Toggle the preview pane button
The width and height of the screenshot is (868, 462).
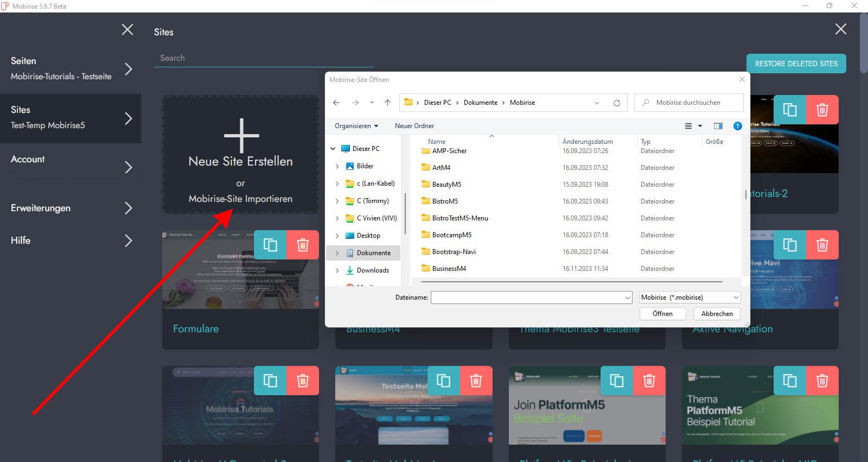point(718,126)
